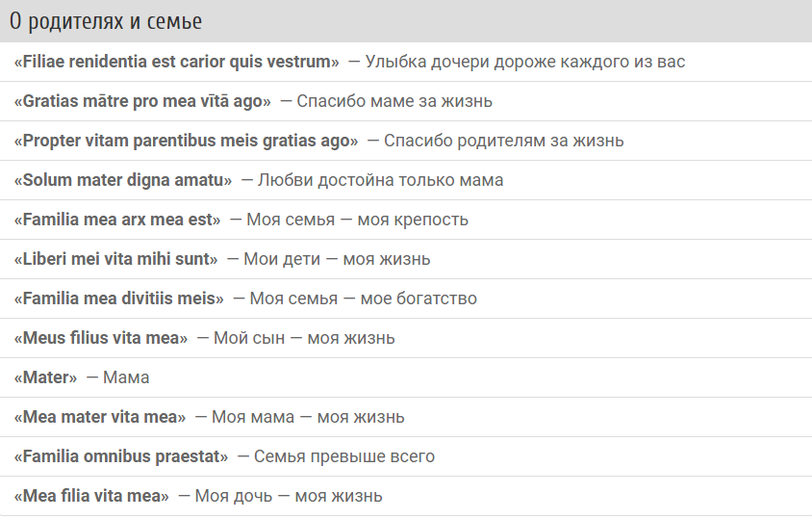Click the phrase «Liberi mei vita mihi sunt»
Viewport: 812px width, 519px height.
point(115,259)
